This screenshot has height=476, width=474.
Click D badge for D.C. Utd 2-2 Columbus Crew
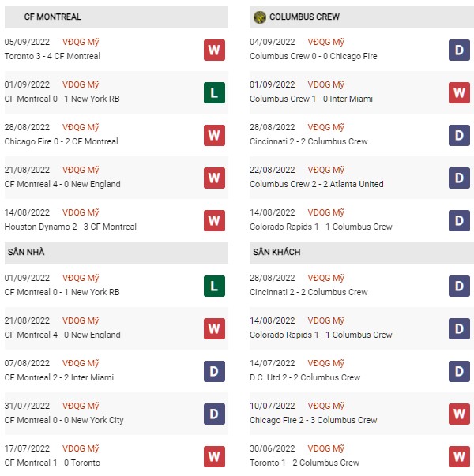coord(459,371)
